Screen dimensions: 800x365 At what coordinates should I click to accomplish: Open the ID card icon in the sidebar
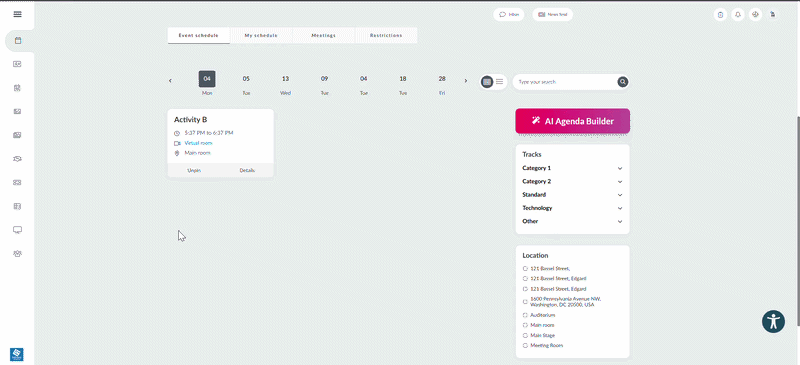click(17, 64)
